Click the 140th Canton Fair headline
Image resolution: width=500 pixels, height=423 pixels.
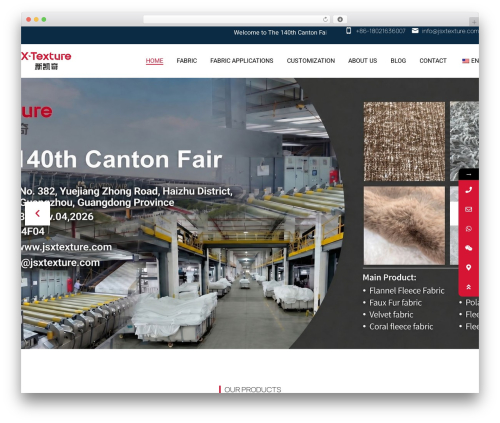[x=122, y=159]
